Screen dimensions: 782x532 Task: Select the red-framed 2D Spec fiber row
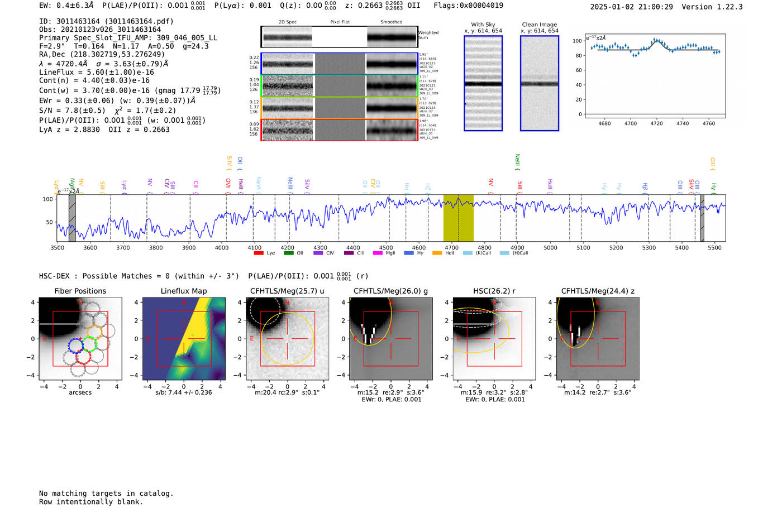pyautogui.click(x=339, y=130)
